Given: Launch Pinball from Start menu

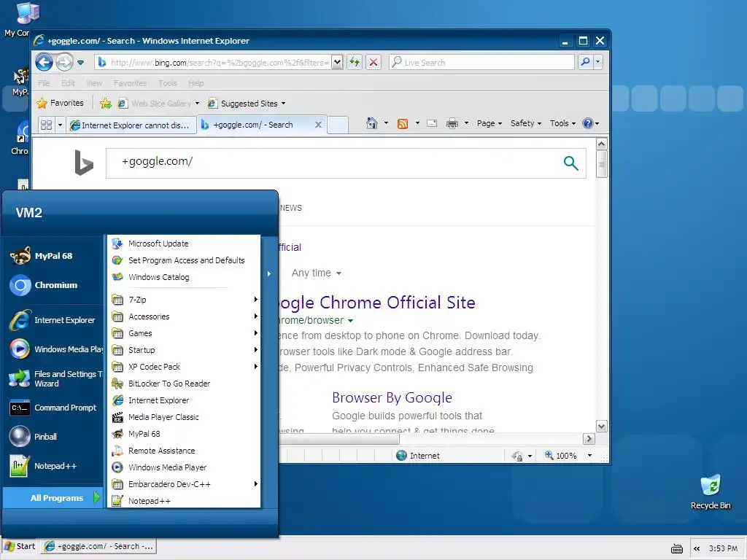Looking at the screenshot, I should tap(53, 437).
